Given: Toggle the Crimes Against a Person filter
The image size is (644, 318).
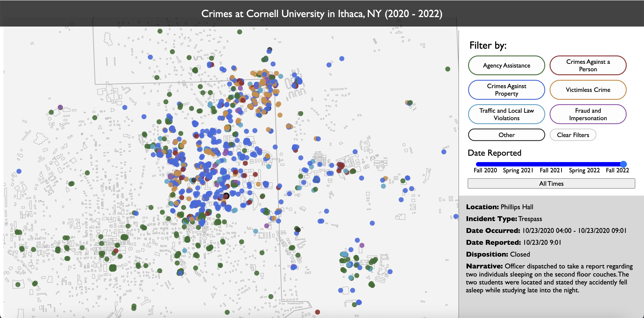Looking at the screenshot, I should click(588, 65).
